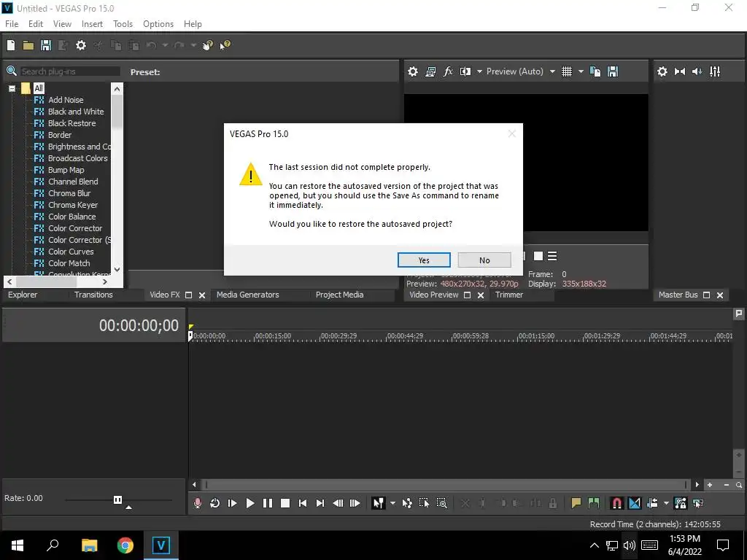This screenshot has height=560, width=747.
Task: Insert a marker with the yellow flag icon
Action: point(576,503)
